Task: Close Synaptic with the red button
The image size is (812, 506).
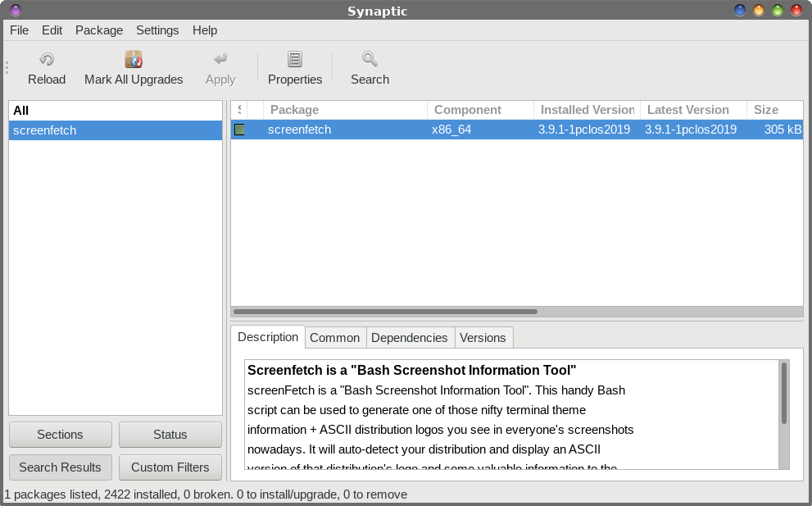Action: [796, 10]
